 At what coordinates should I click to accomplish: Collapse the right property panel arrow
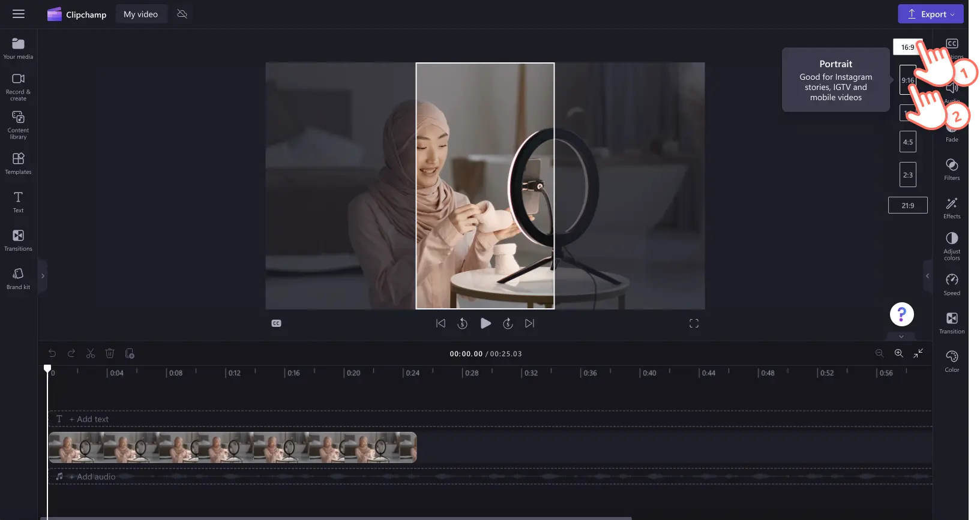pos(927,276)
